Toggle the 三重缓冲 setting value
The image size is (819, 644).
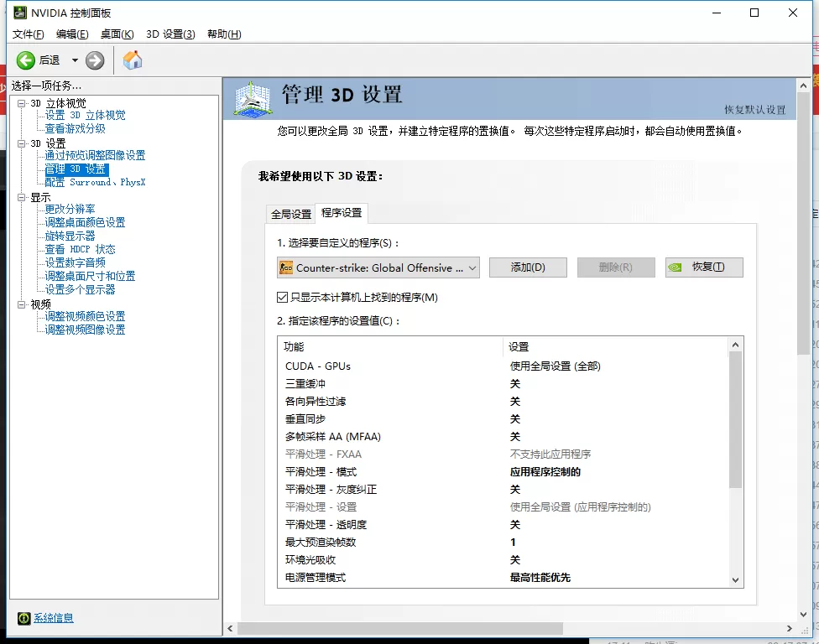514,384
